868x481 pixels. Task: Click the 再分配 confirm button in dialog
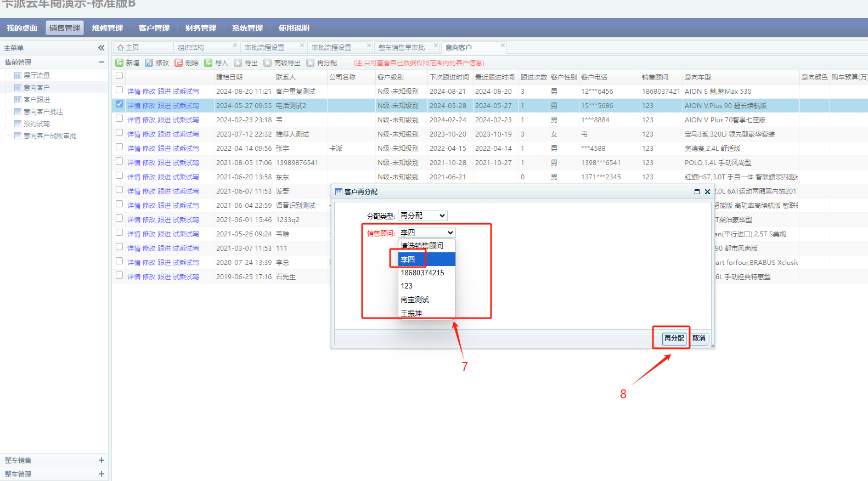pos(674,338)
